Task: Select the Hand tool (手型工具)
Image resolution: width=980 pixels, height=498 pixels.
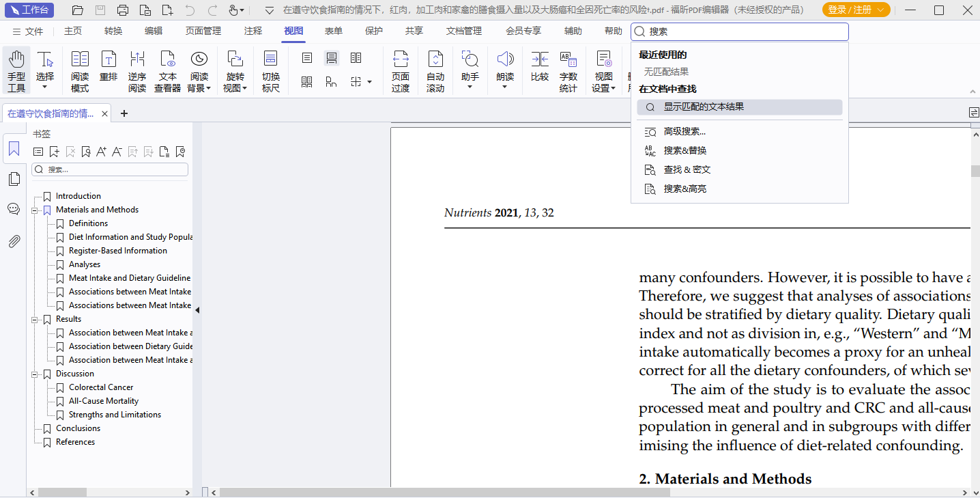Action: [x=16, y=71]
